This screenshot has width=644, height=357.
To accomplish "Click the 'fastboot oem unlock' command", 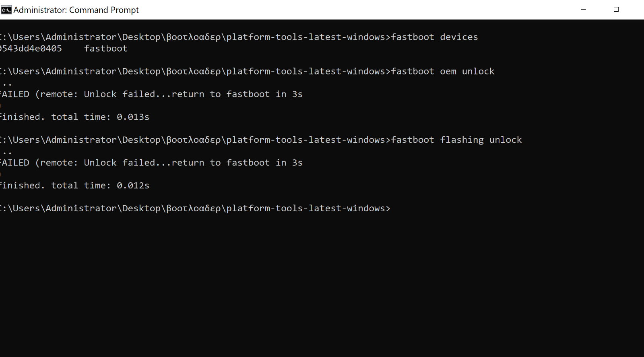I will pyautogui.click(x=443, y=71).
